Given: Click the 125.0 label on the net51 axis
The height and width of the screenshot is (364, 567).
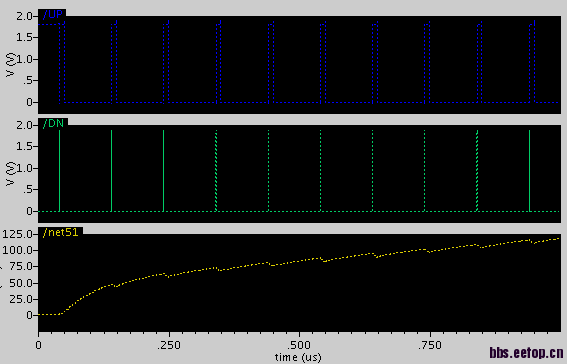Looking at the screenshot, I should (x=18, y=234).
